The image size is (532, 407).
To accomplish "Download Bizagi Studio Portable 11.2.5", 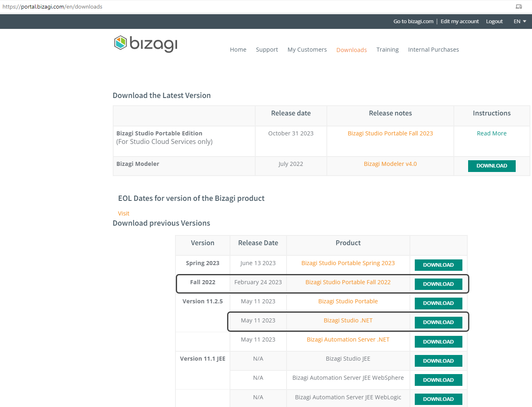I will [438, 303].
